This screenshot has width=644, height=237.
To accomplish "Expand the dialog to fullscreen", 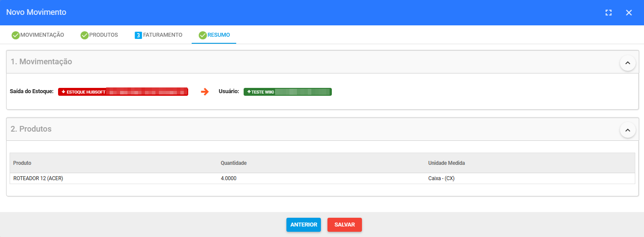I will pyautogui.click(x=609, y=13).
